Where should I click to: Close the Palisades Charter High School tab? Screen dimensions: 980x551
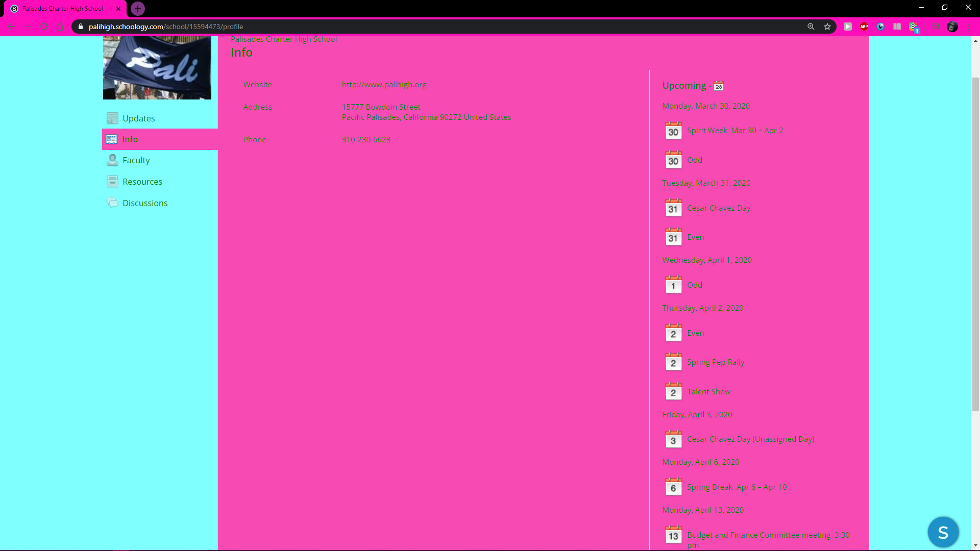coord(118,9)
